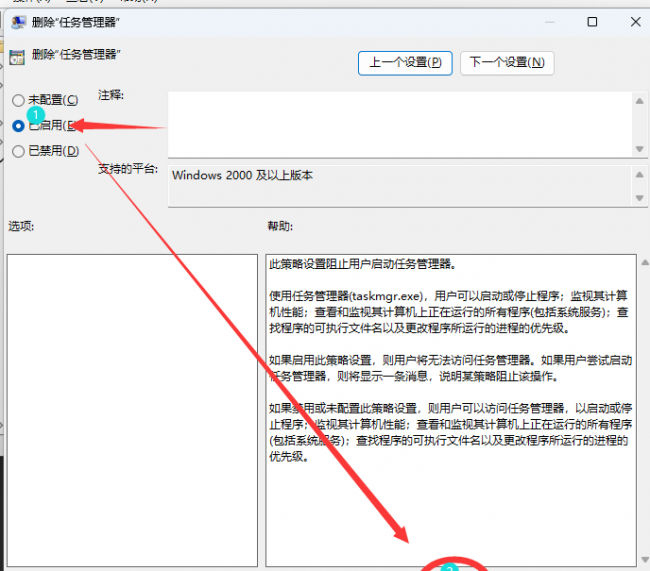650x571 pixels.
Task: Minimize the policy dialog window
Action: click(x=550, y=22)
